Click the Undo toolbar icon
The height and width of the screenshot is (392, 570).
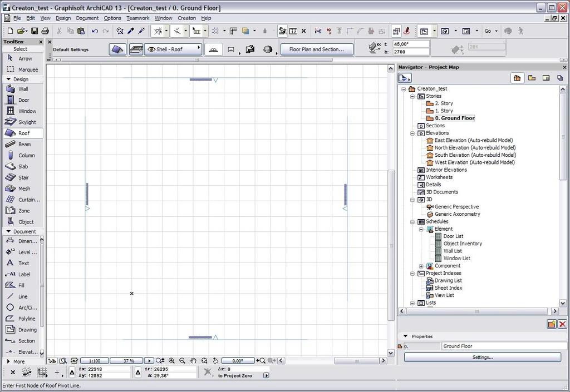point(95,31)
